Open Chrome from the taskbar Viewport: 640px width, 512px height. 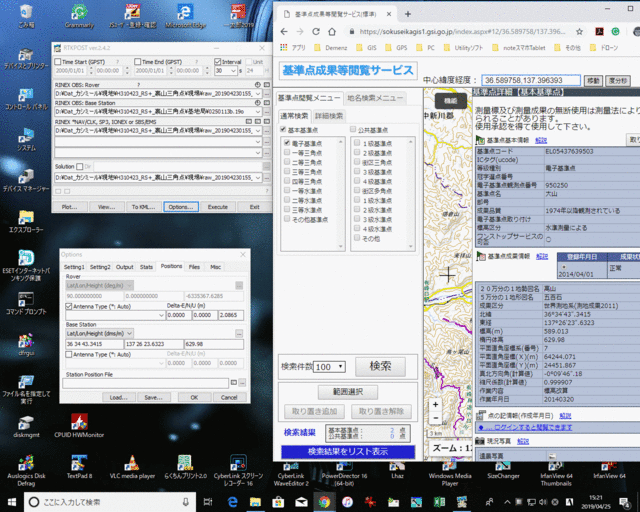(x=324, y=502)
